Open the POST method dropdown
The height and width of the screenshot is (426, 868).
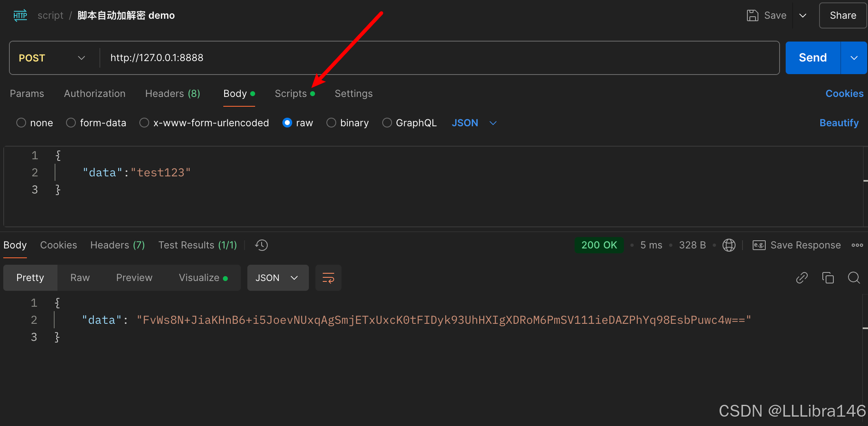click(52, 58)
